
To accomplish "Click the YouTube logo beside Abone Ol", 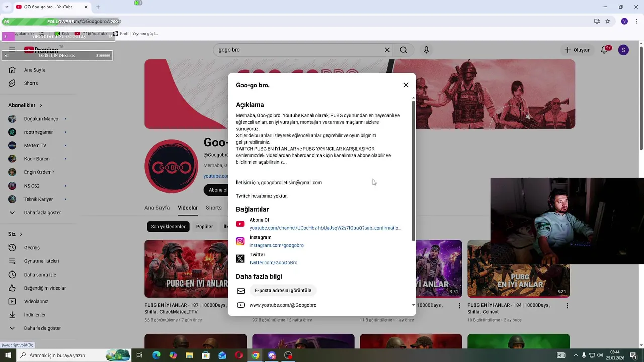I will [240, 224].
